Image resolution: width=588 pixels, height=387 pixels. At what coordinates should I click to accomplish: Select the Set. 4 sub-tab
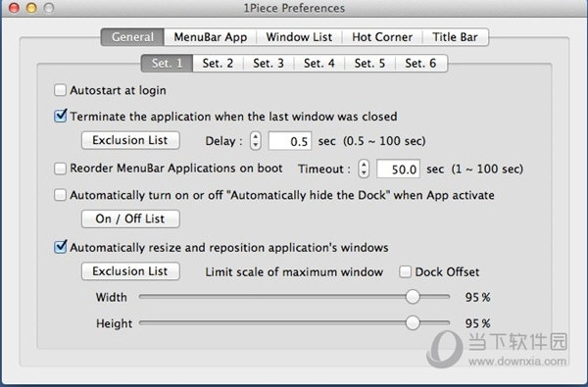click(x=319, y=63)
